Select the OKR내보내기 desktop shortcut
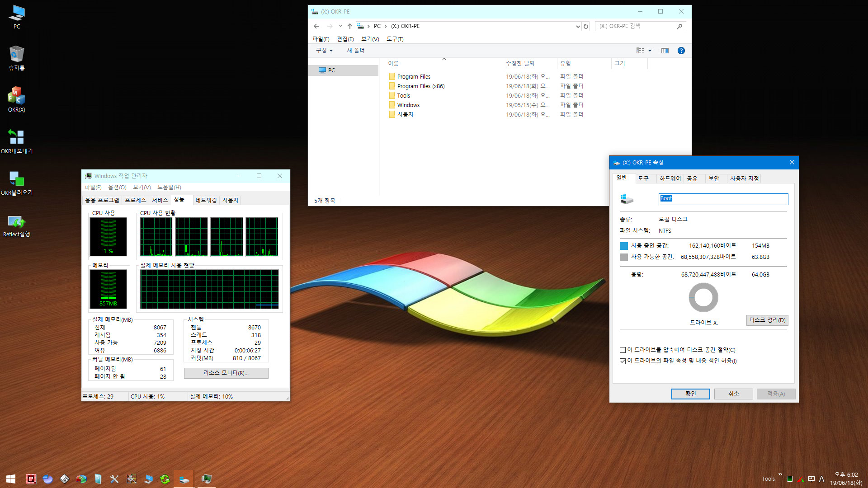 click(x=17, y=141)
